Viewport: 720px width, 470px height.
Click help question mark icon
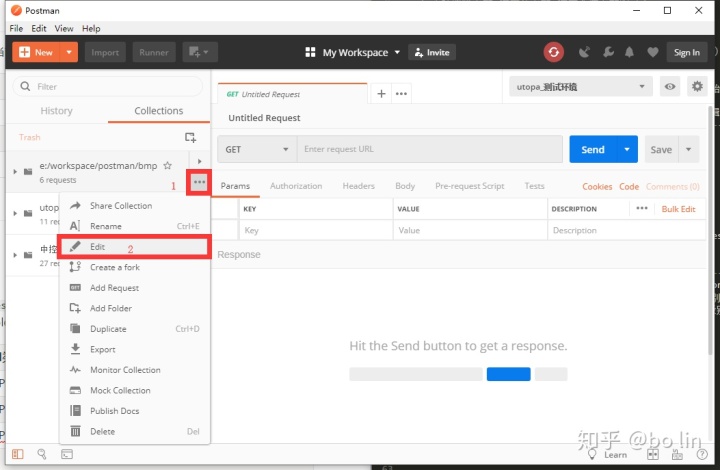point(702,454)
